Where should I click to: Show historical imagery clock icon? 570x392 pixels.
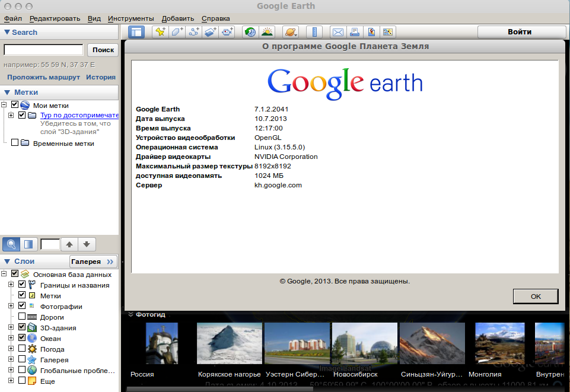(250, 32)
